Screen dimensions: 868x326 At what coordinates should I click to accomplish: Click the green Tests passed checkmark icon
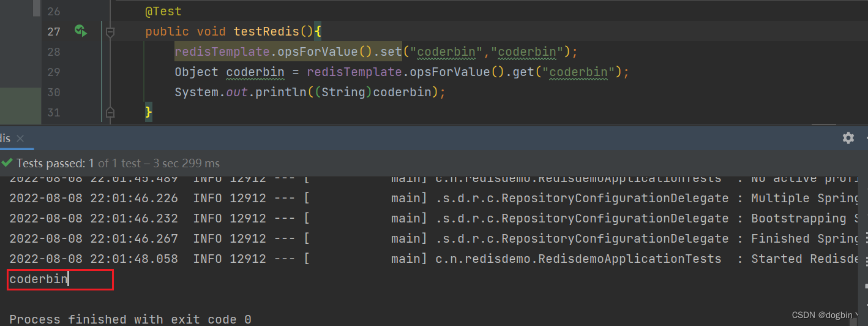7,163
